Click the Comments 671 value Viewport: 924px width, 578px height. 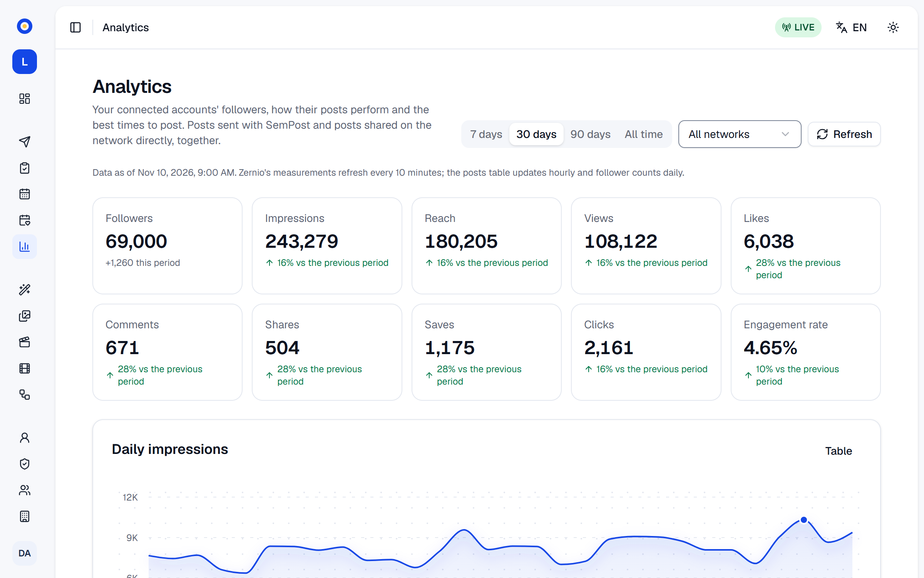[x=122, y=348]
